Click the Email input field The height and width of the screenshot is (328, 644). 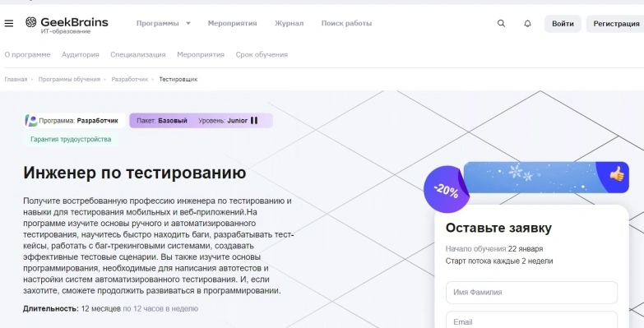[x=531, y=321]
